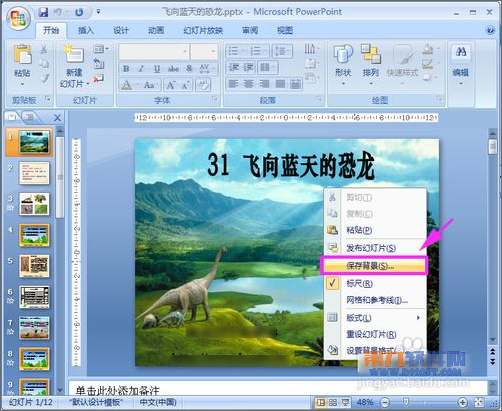The height and width of the screenshot is (411, 502).
Task: Click Increase Font Size icon
Action: point(171,85)
